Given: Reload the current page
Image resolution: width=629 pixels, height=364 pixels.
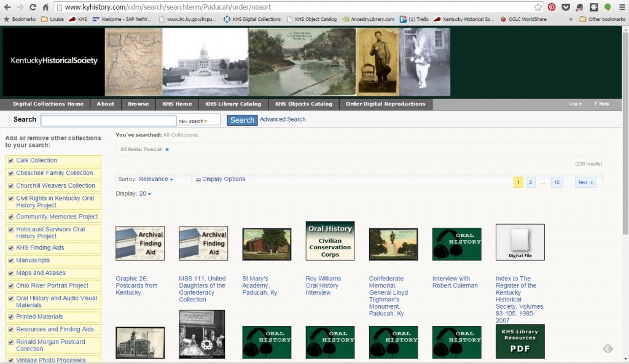Looking at the screenshot, I should (33, 7).
